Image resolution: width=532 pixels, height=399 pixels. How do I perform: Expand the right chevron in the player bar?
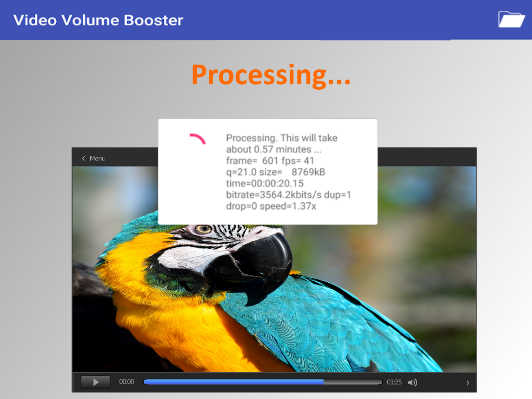tap(467, 383)
